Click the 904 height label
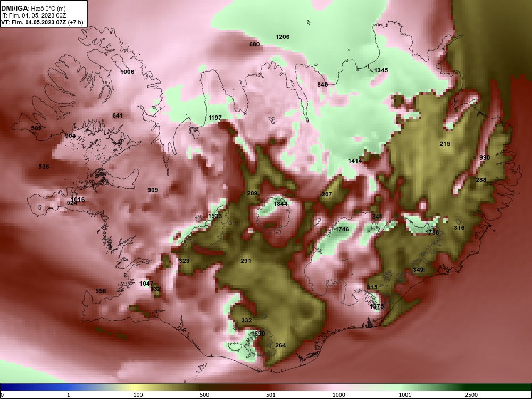The height and width of the screenshot is (399, 532). pyautogui.click(x=70, y=136)
